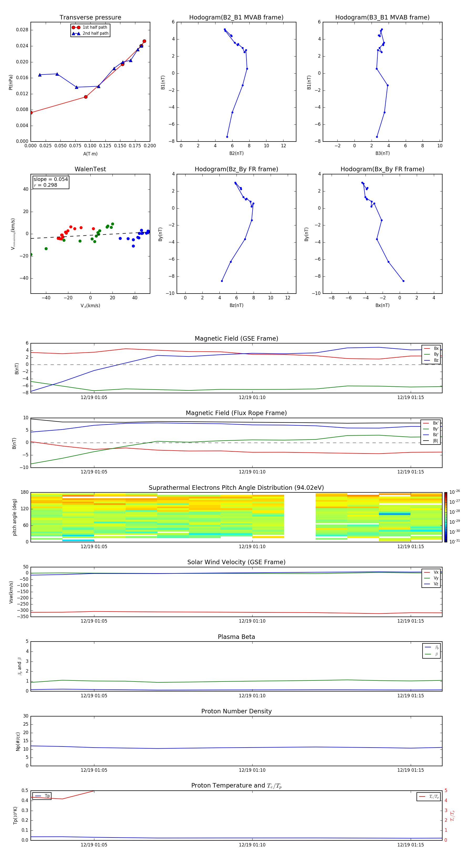This screenshot has height=868, width=473.
Task: Click the 'Hodogram(Bz_By FR frame)' title
Action: [236, 169]
